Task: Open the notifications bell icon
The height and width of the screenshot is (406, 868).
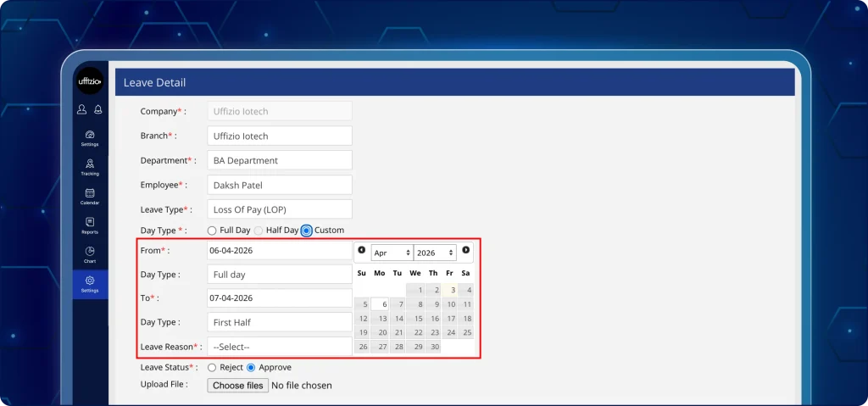Action: coord(98,109)
